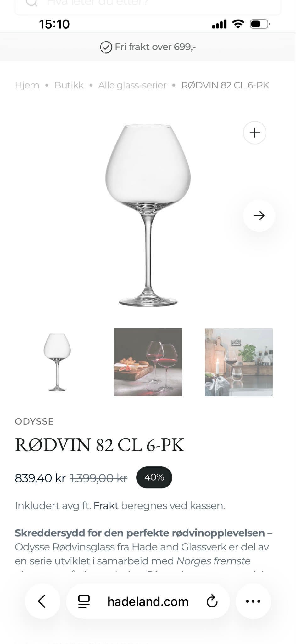Select the kitchen candle scene thumbnail
Screen dimensions: 296x644
tap(239, 362)
